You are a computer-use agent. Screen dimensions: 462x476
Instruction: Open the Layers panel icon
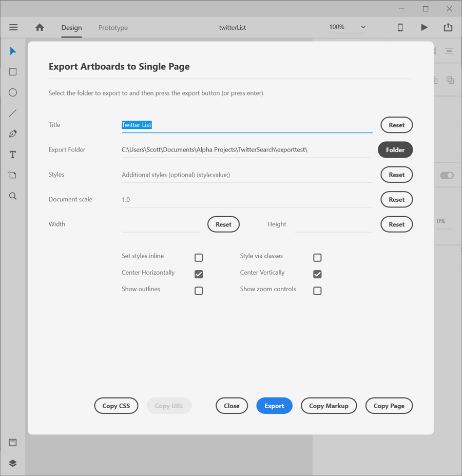pos(13,463)
